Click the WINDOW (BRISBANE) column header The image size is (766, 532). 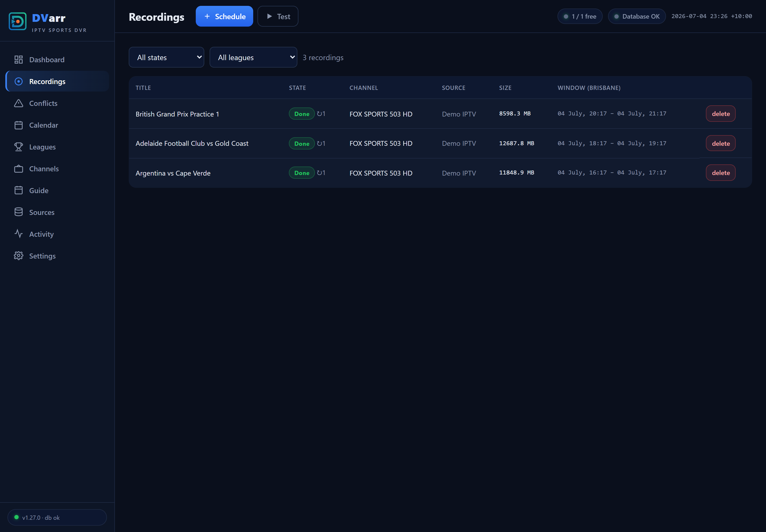589,88
